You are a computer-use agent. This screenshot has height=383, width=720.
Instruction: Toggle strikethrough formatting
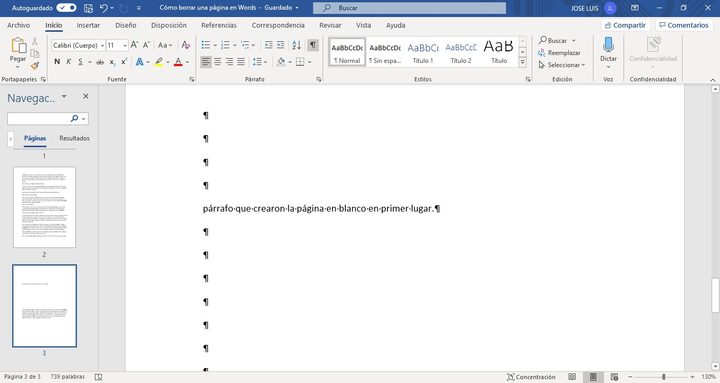pyautogui.click(x=100, y=62)
